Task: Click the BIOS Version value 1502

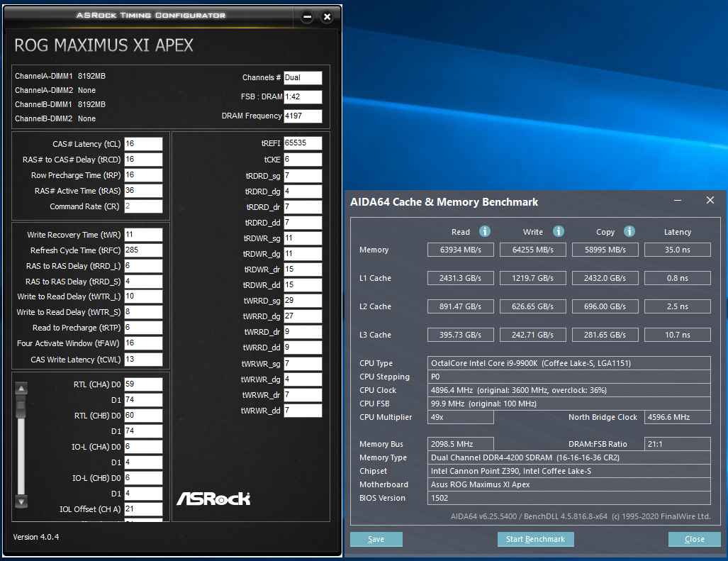Action: [x=569, y=497]
